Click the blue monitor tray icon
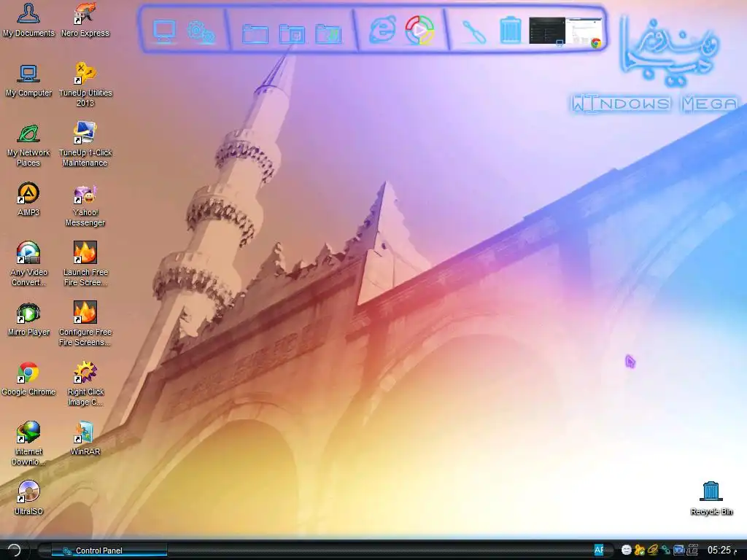 [678, 550]
